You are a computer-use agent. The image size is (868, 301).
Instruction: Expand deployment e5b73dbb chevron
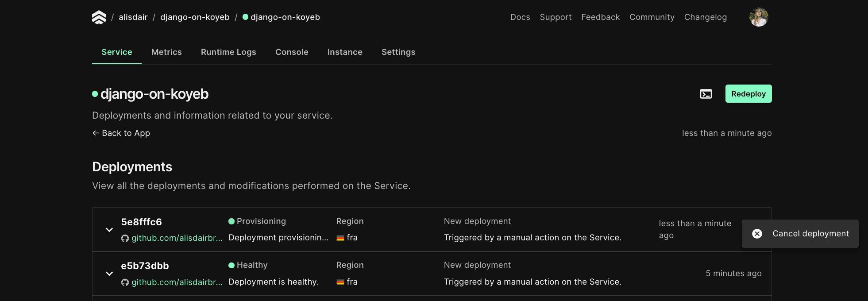coord(109,274)
